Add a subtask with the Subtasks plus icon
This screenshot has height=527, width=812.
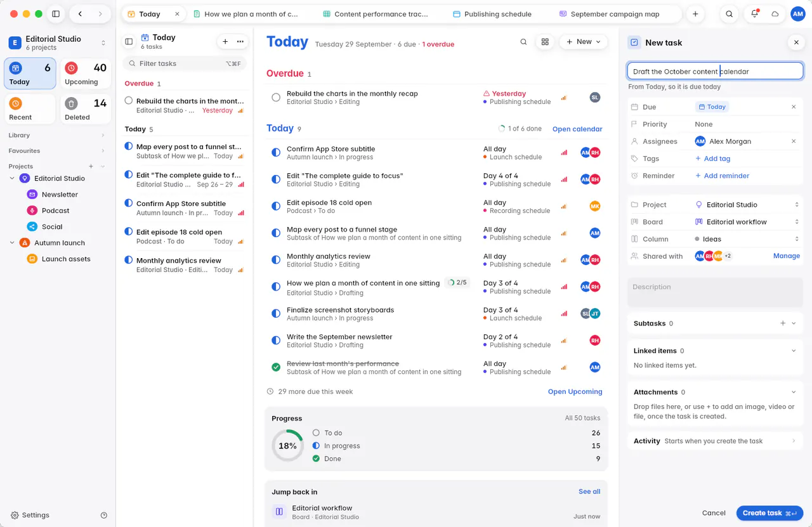coord(783,323)
